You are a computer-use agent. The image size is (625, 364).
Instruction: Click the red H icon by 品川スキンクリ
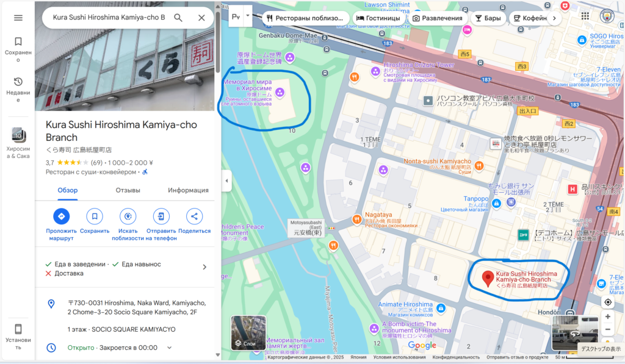pyautogui.click(x=573, y=189)
